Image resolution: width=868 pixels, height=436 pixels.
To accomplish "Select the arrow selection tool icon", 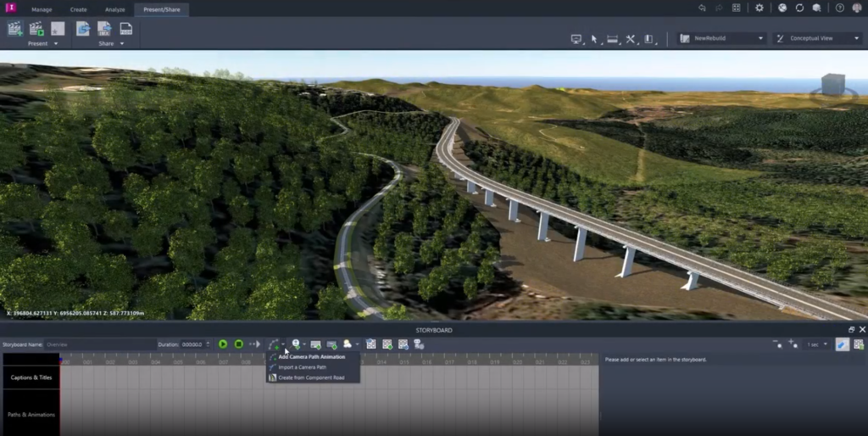I will click(x=594, y=39).
